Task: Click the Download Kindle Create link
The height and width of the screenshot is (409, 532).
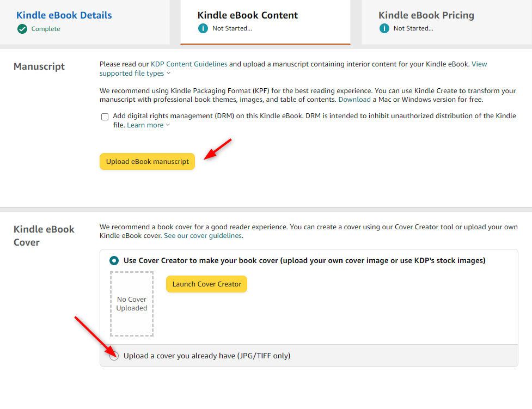Action: pyautogui.click(x=354, y=100)
